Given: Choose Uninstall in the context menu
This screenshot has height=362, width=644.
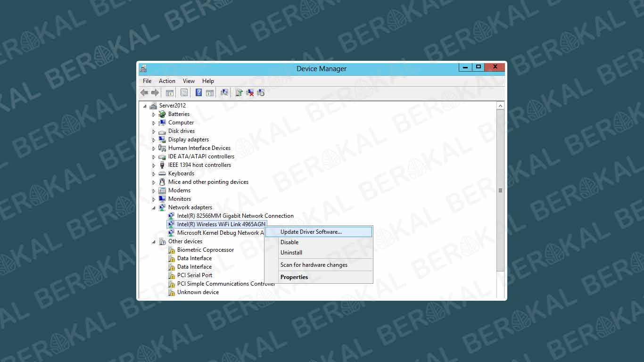Looking at the screenshot, I should [x=319, y=253].
